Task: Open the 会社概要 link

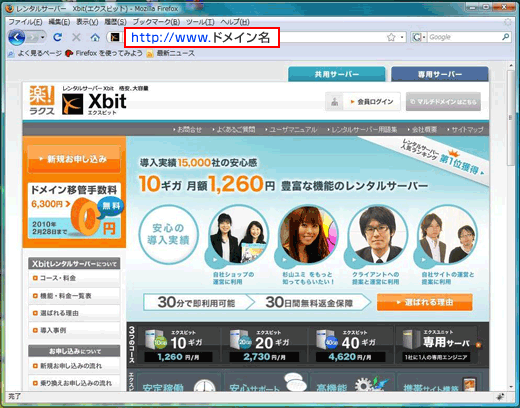Action: point(422,129)
